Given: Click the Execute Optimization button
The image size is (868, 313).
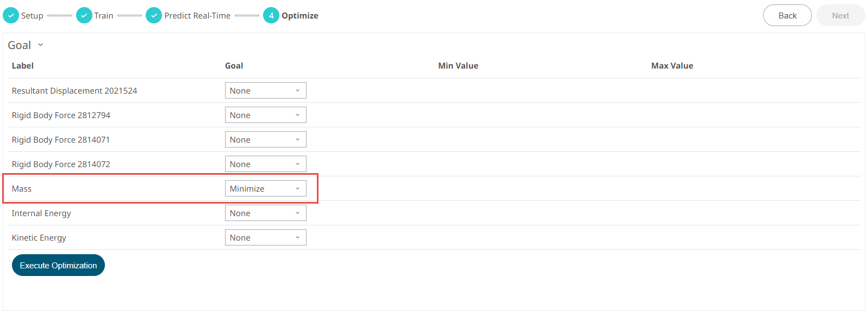Looking at the screenshot, I should coord(58,265).
